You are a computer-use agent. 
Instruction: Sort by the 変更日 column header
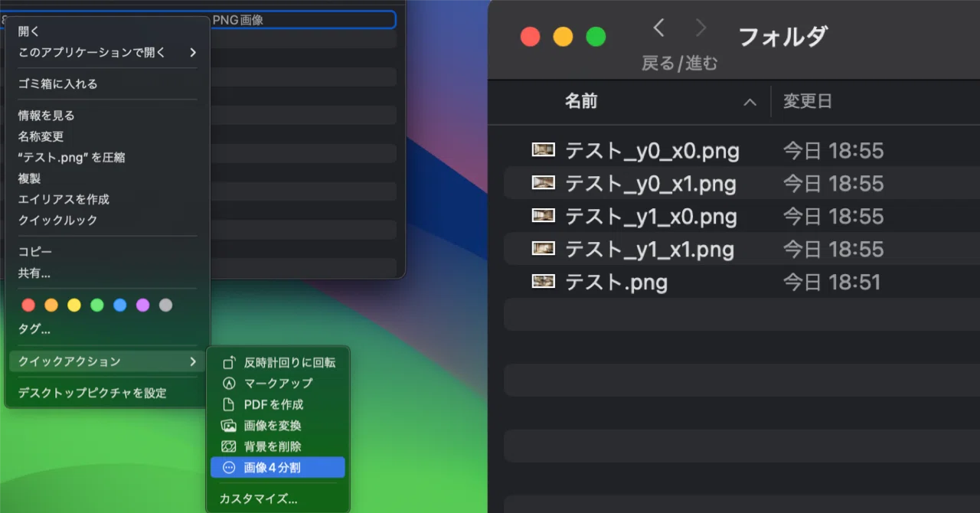pyautogui.click(x=808, y=101)
